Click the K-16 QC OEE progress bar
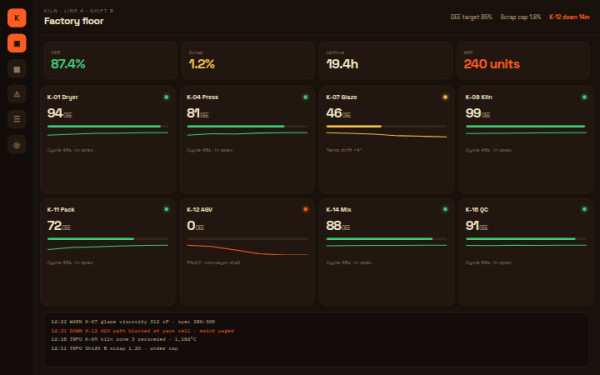Viewport: 600px width, 375px height. pos(526,239)
